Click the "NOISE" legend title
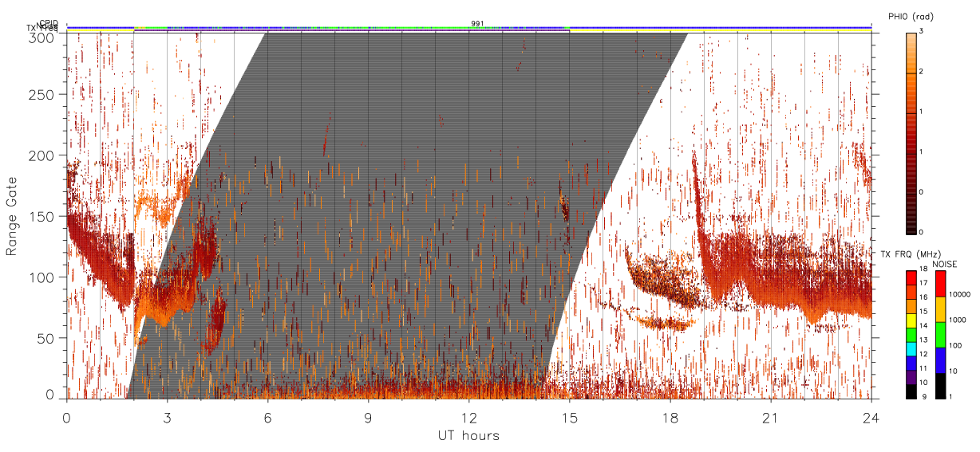Image resolution: width=980 pixels, height=452 pixels. pos(946,263)
